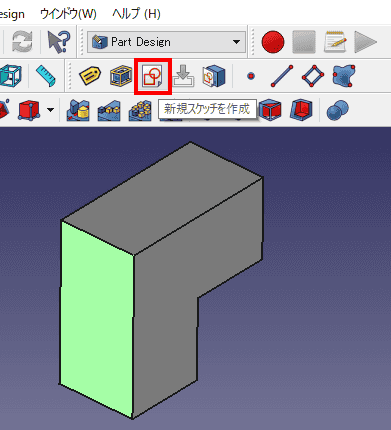The height and width of the screenshot is (430, 391).
Task: Open the ウインドウ(W) menu
Action: click(68, 14)
